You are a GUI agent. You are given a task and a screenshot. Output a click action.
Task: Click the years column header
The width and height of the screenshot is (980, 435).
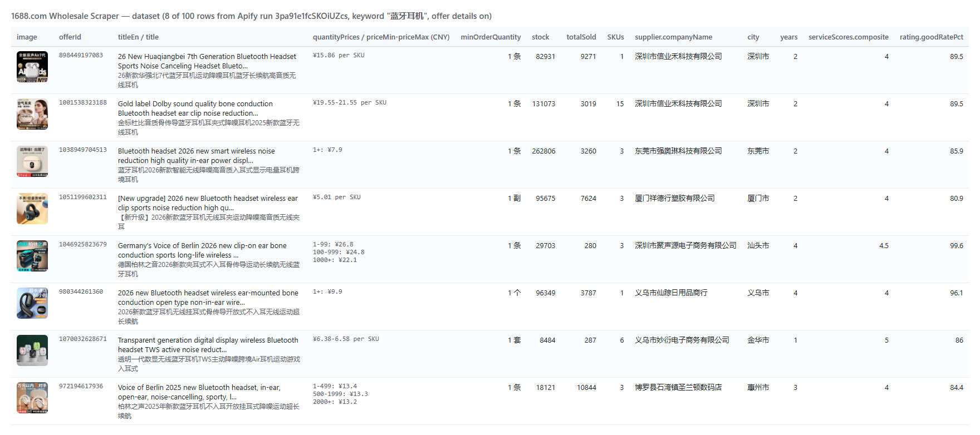788,37
